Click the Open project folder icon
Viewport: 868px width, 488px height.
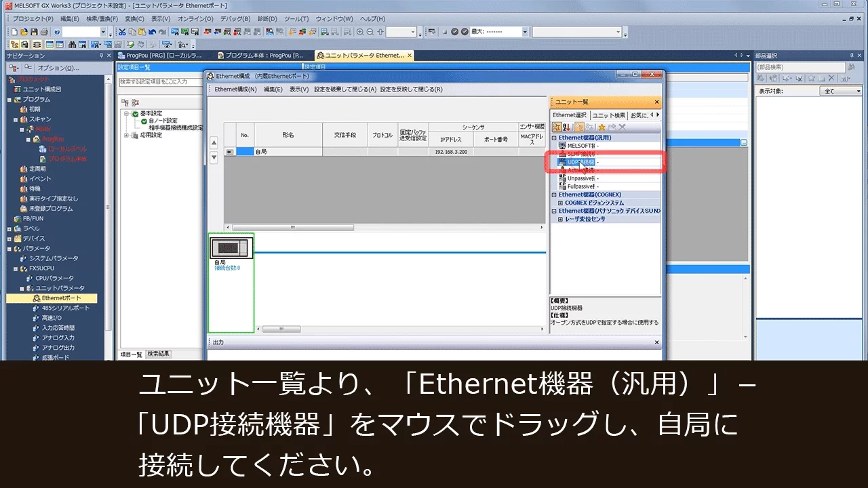point(24,32)
